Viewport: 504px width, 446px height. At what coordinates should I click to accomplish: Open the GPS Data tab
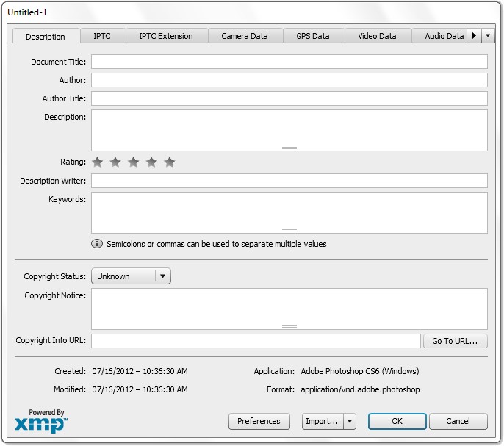point(313,36)
